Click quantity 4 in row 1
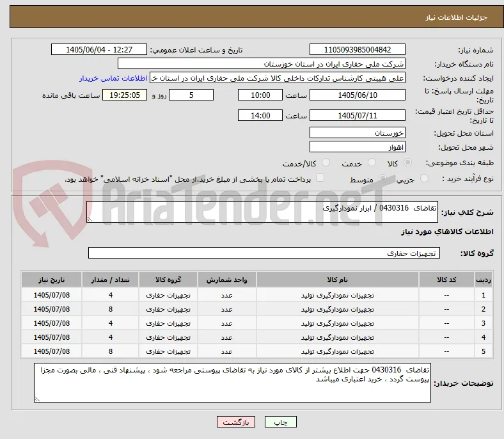Image resolution: width=504 pixels, height=439 pixels. (x=111, y=295)
